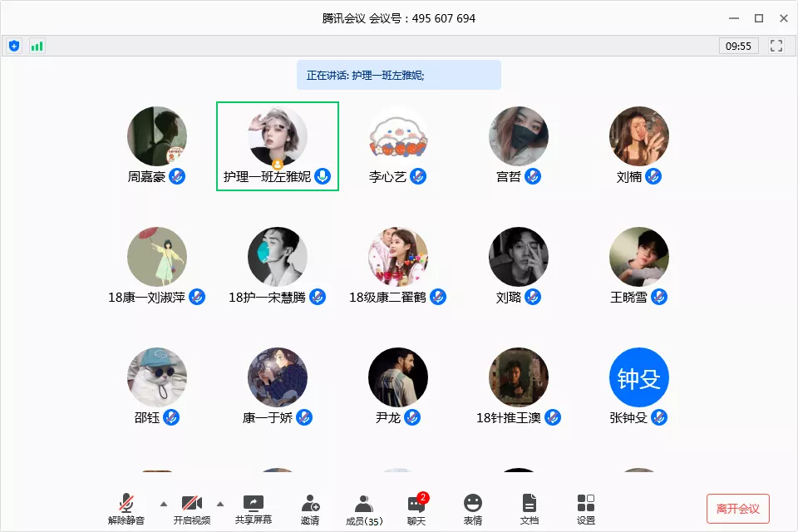Select 李心艺 avatar

pyautogui.click(x=398, y=136)
